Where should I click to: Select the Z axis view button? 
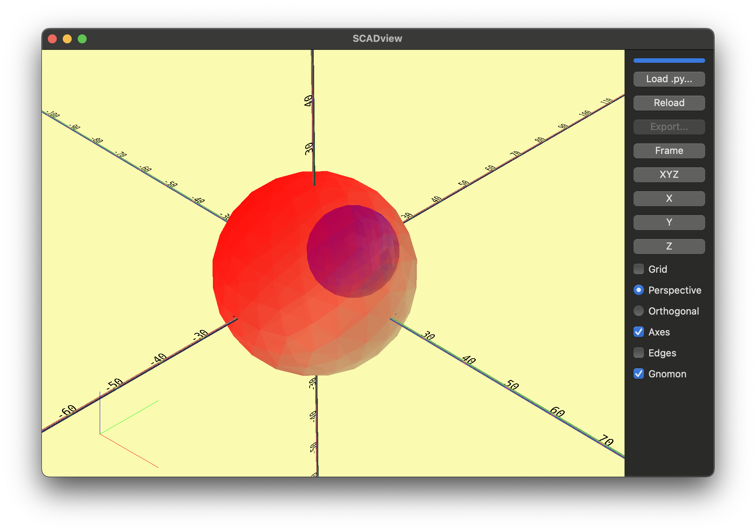pyautogui.click(x=669, y=247)
